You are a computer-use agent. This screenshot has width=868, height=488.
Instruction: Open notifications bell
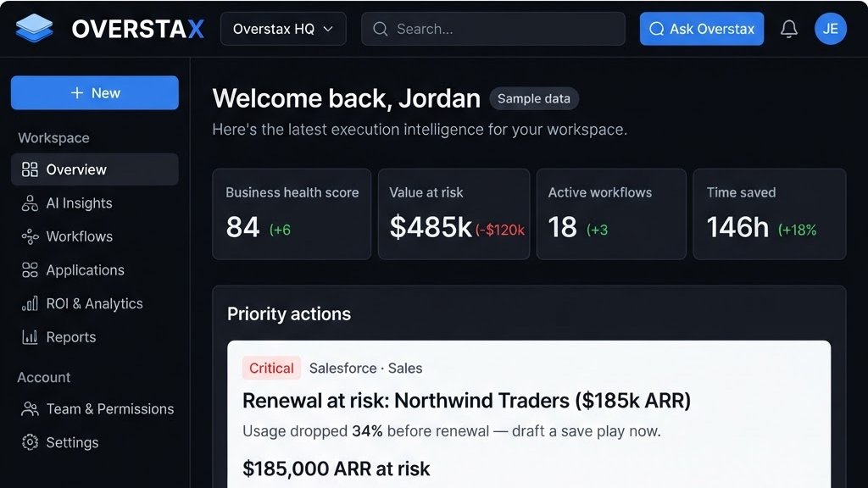pyautogui.click(x=789, y=29)
